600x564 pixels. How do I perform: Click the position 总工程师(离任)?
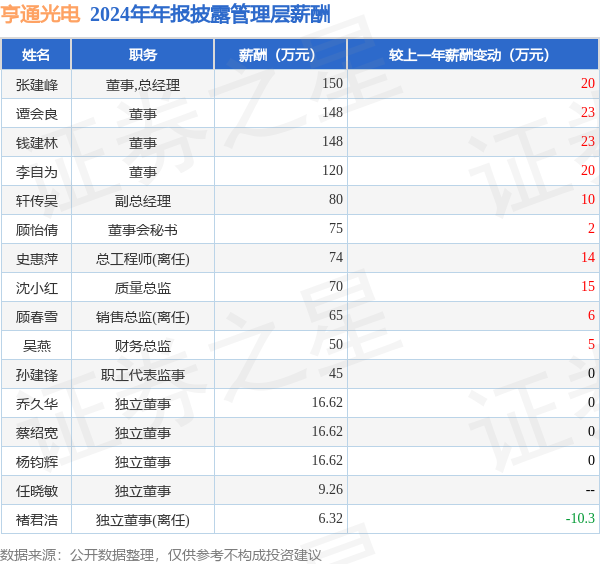click(143, 259)
